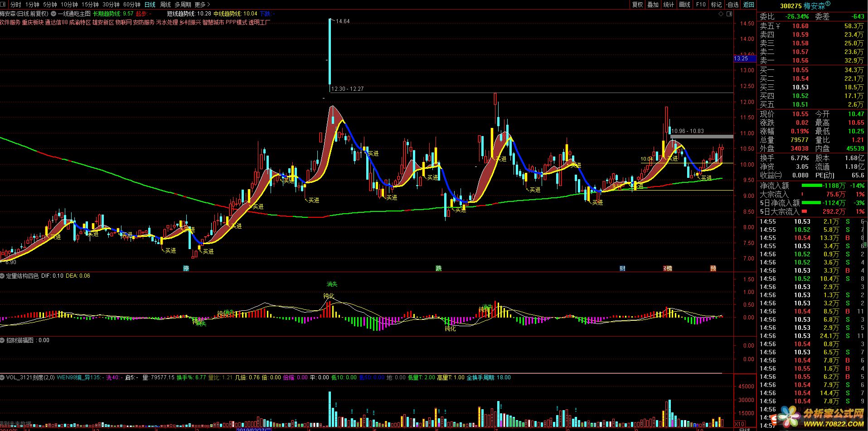Click the 软件服务 sector tag
The image size is (868, 431).
click(x=10, y=22)
